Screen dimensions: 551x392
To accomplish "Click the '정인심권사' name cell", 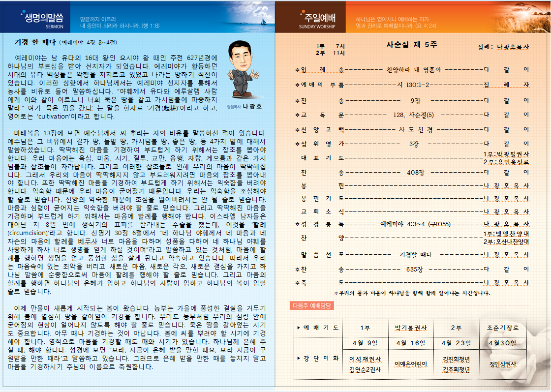I will tap(502, 364).
